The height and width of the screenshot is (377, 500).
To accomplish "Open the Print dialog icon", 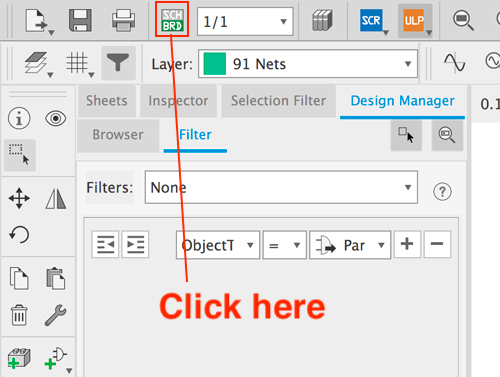I will click(x=123, y=20).
